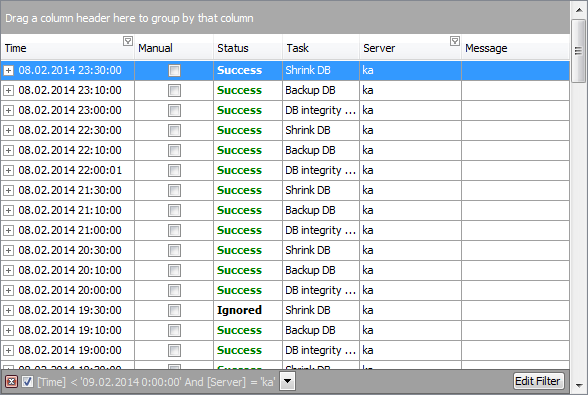Expand the 21:30:00 row details
The height and width of the screenshot is (395, 588).
8,190
